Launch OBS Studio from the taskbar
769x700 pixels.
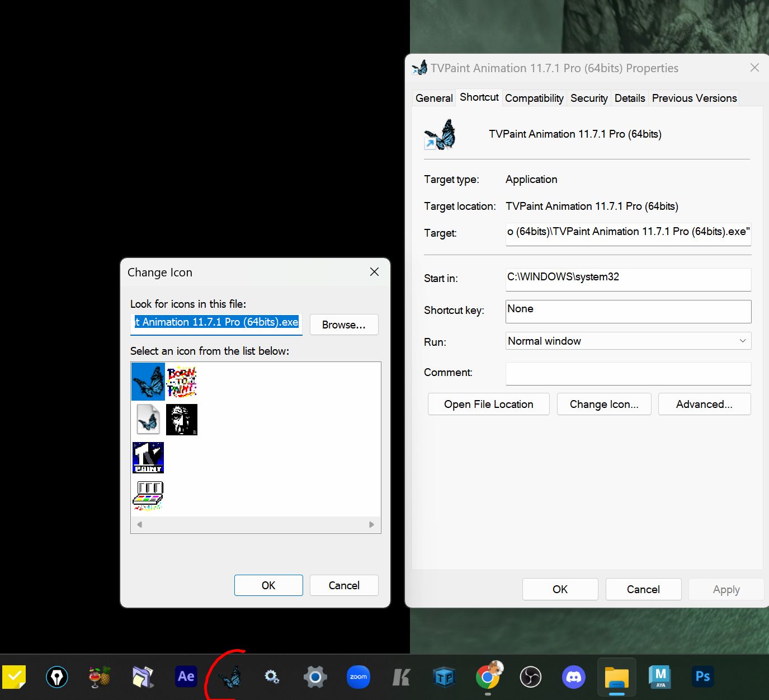pos(531,677)
